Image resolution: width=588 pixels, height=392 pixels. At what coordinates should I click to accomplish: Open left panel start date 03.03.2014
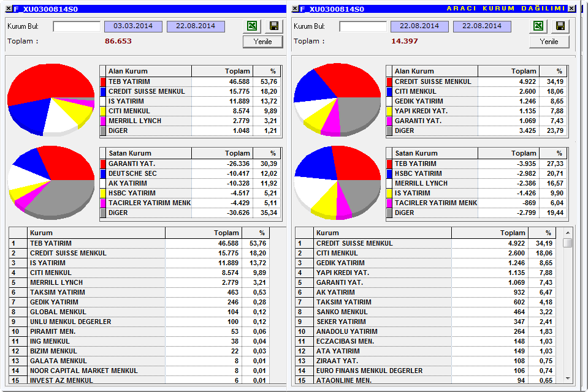pyautogui.click(x=133, y=26)
